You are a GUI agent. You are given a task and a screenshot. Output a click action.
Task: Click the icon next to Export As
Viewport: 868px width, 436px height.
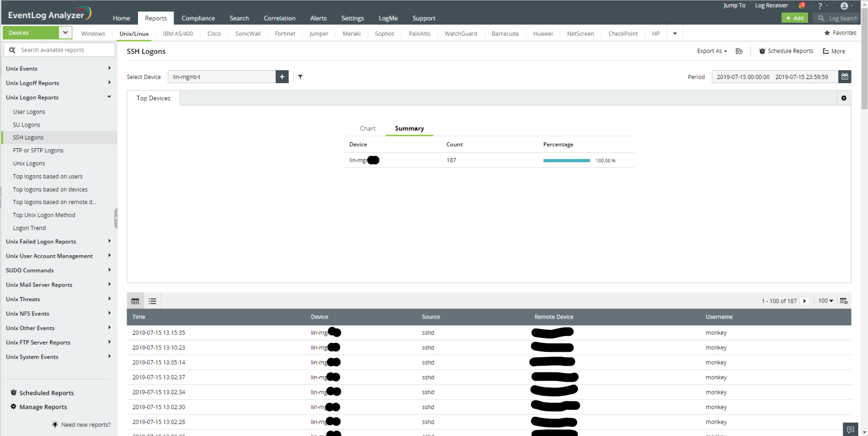[739, 51]
